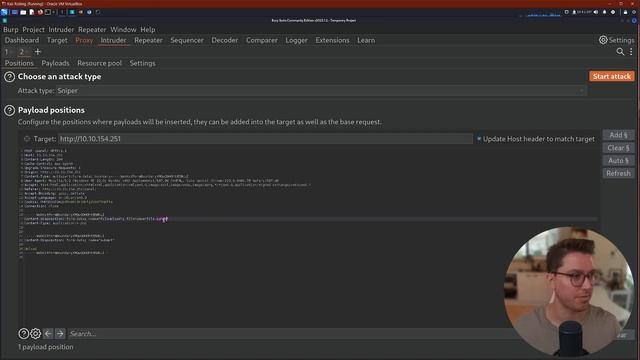The height and width of the screenshot is (360, 640).
Task: Click the Add § button
Action: point(618,135)
